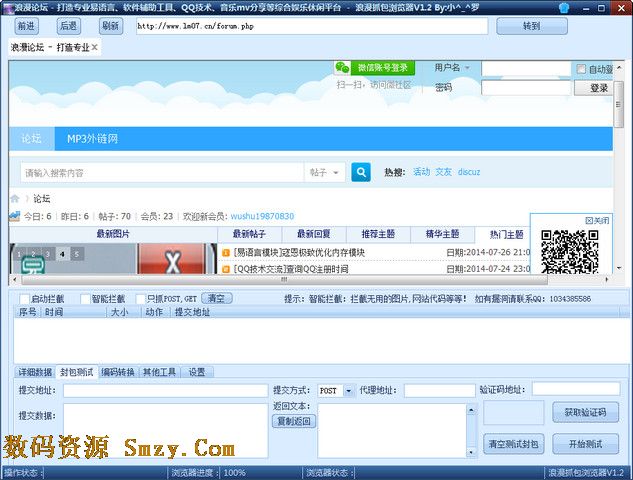
Task: Click the 代理地址 input field
Action: point(440,390)
